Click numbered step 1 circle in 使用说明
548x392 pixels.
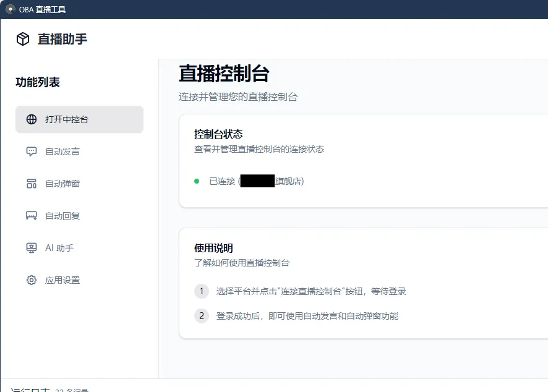pos(202,291)
